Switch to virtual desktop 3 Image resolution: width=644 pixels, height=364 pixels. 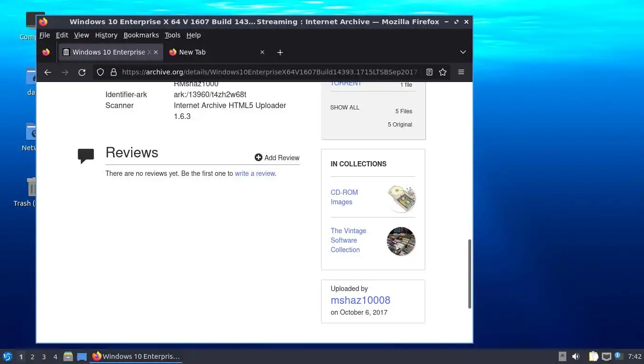(44, 356)
